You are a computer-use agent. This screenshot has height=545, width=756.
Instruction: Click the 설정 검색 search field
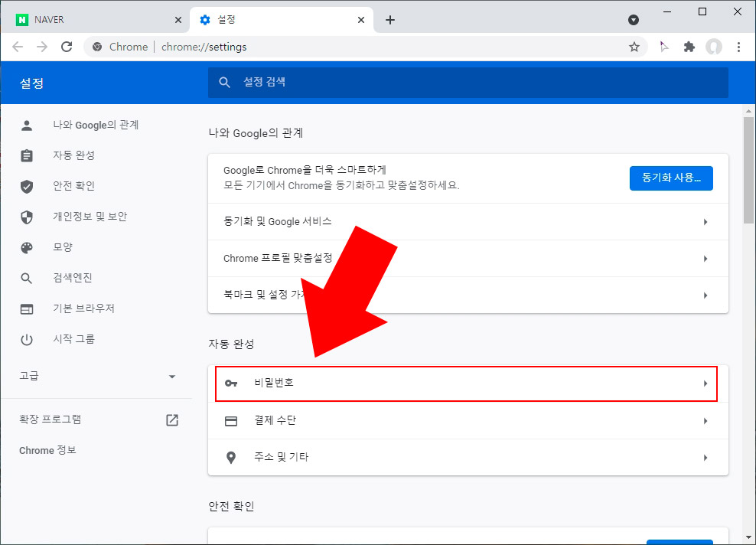[468, 83]
